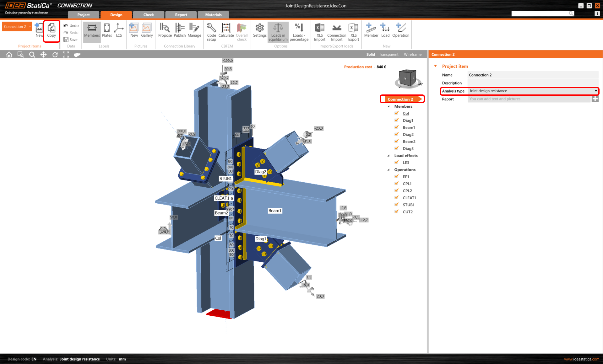
Task: Open the Plates labels tool
Action: point(107,30)
